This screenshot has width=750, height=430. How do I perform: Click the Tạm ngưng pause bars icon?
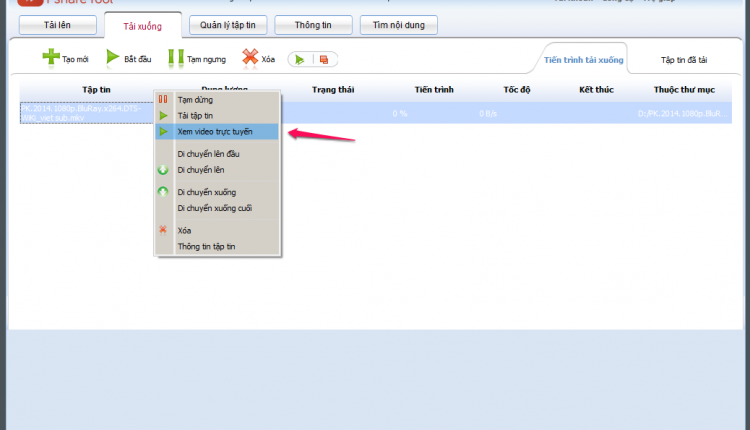[176, 57]
